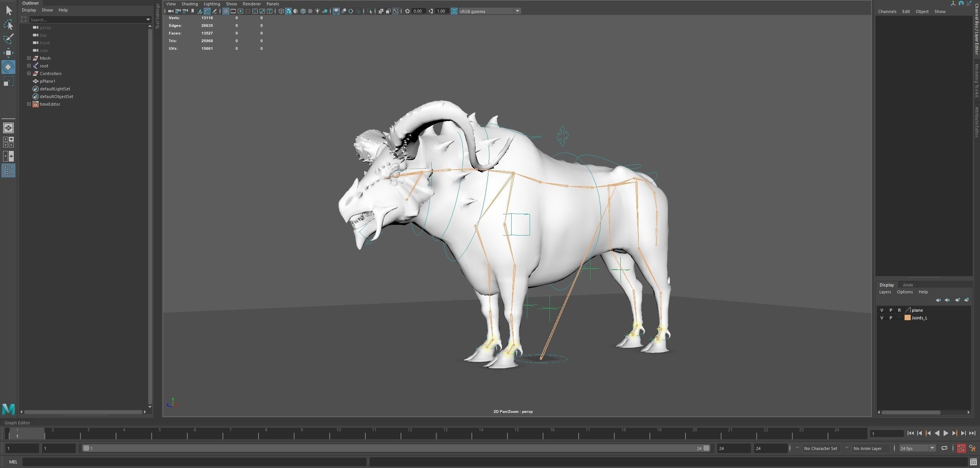Select pPlane1 in the Outliner
Viewport: 980px width, 468px height.
click(47, 81)
